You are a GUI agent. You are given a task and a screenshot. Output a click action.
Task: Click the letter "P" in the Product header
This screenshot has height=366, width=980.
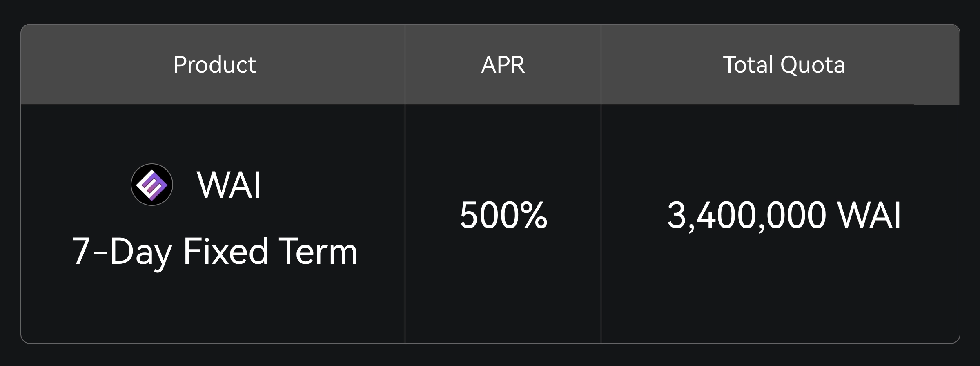(180, 65)
